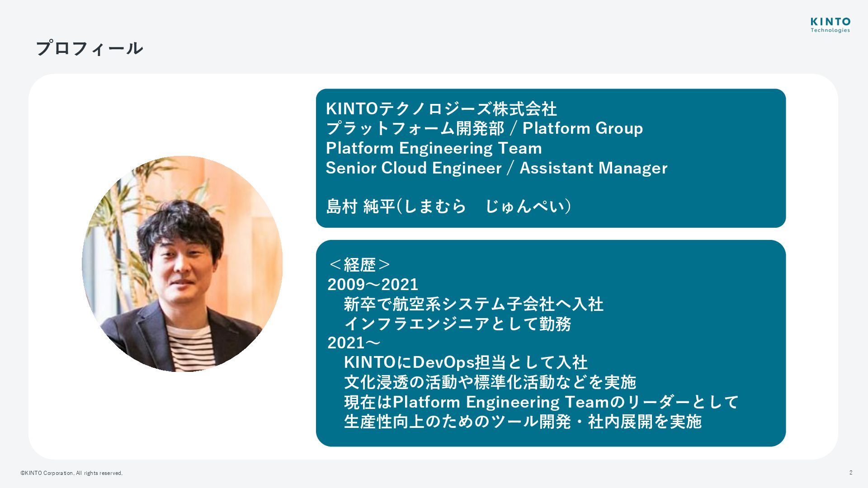This screenshot has height=488, width=868.
Task: Click Senior Cloud Engineer / Assistant Manager line
Action: tap(496, 168)
